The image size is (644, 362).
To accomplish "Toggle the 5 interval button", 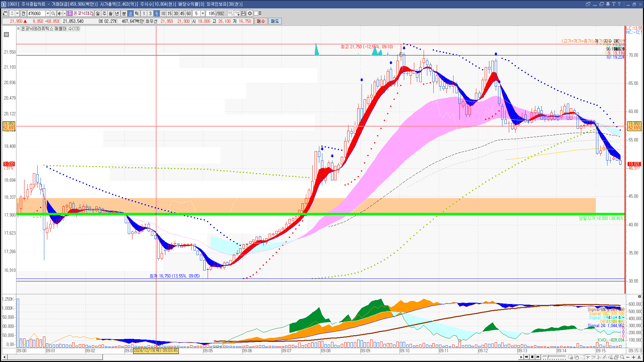I will [x=157, y=13].
